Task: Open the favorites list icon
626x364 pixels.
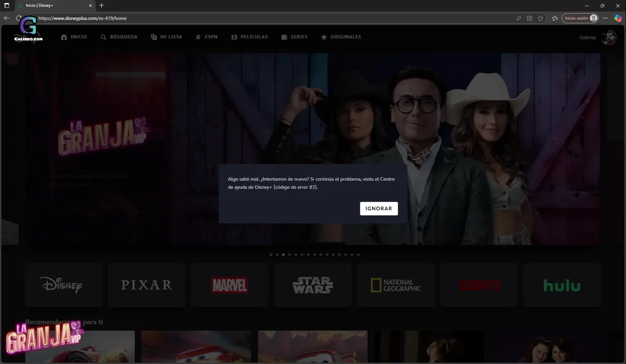Action: pyautogui.click(x=555, y=18)
